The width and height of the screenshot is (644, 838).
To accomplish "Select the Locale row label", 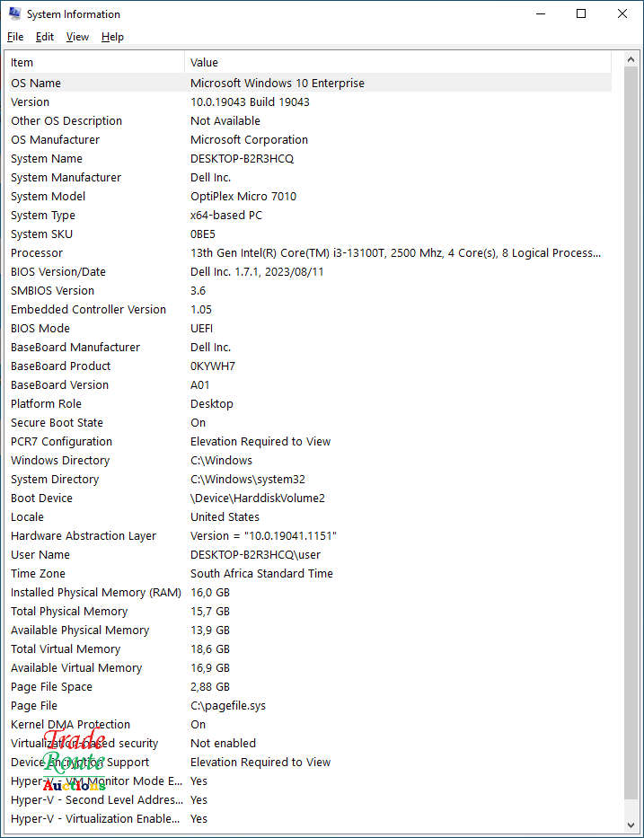I will pyautogui.click(x=27, y=516).
